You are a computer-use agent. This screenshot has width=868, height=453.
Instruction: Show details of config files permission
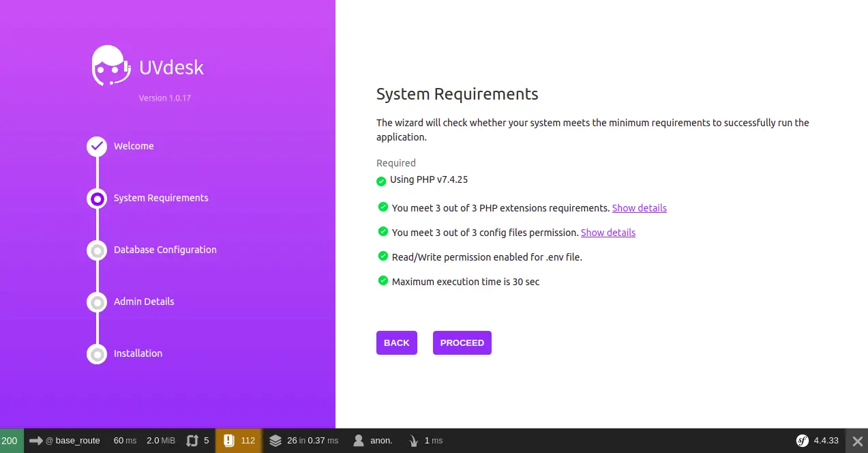click(608, 233)
